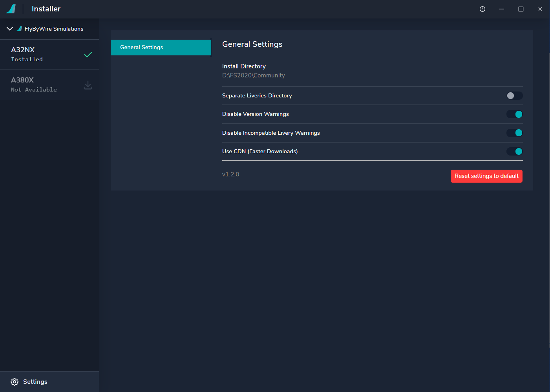
Task: Toggle Disable Incompatible Livery Warnings switch
Action: [x=514, y=133]
